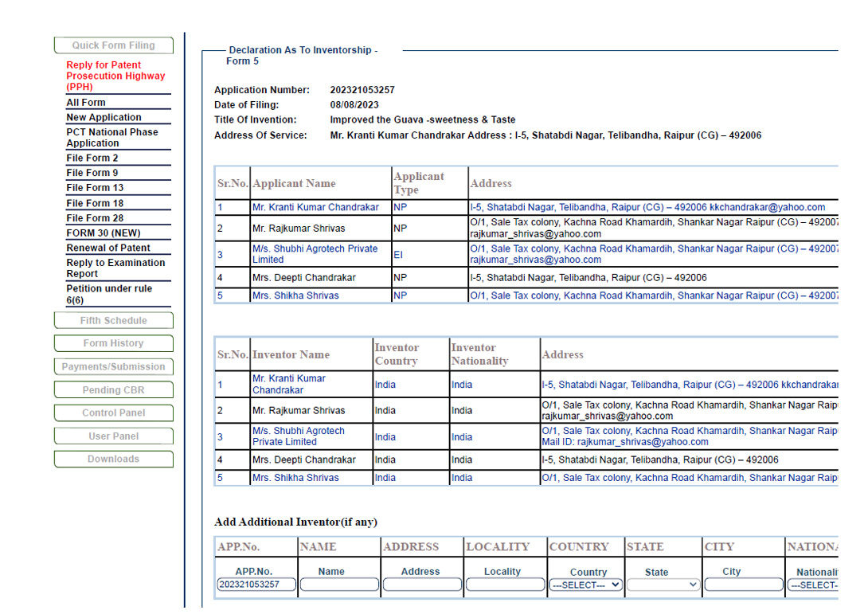Expand the Fifth Schedule section

pos(113,320)
